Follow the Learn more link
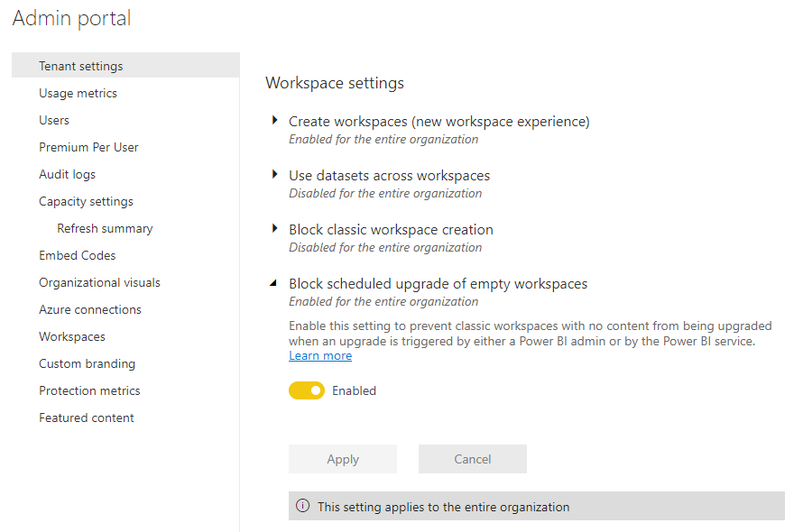The width and height of the screenshot is (803, 532). pyautogui.click(x=320, y=356)
